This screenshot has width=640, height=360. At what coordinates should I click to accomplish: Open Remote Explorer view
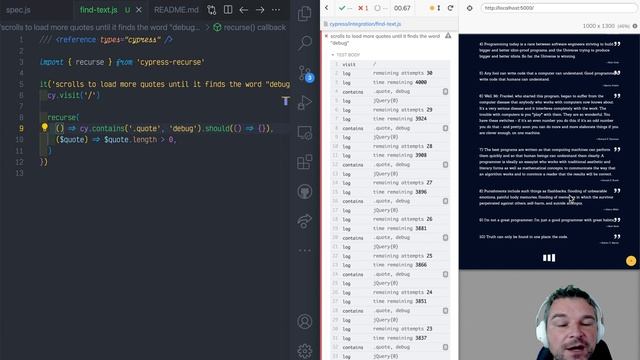point(304,133)
